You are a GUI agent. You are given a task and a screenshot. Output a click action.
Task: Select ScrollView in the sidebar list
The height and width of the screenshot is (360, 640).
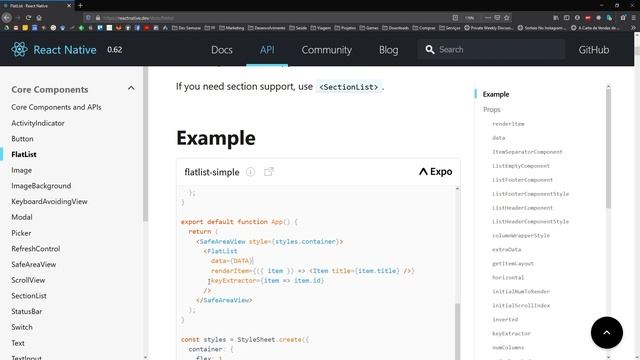click(28, 280)
